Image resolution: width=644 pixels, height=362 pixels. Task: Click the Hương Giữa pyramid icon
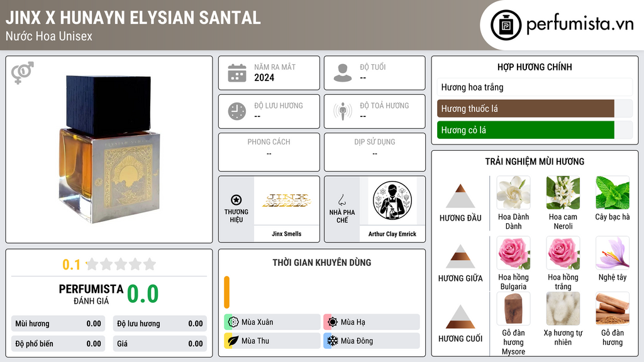click(460, 256)
